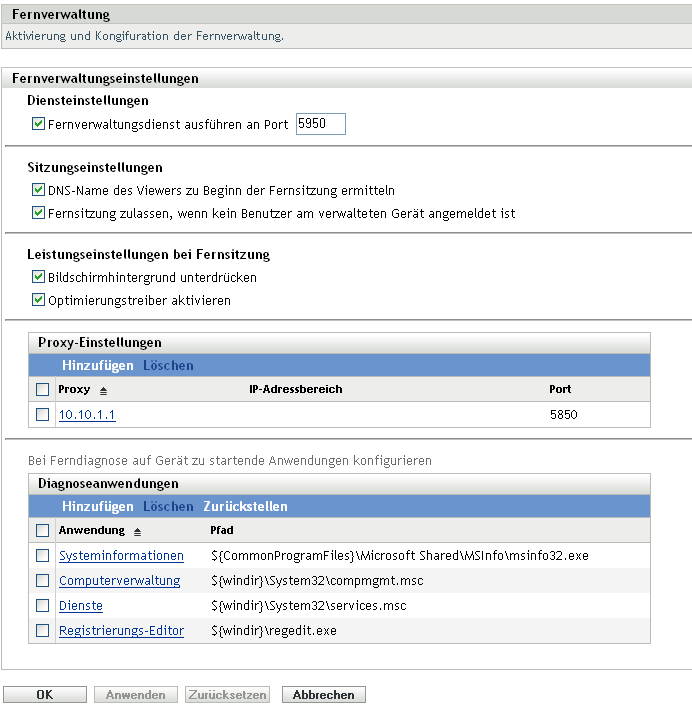Click sort arrow icon beside Anwendung header
This screenshot has height=709, width=692.
(x=137, y=531)
